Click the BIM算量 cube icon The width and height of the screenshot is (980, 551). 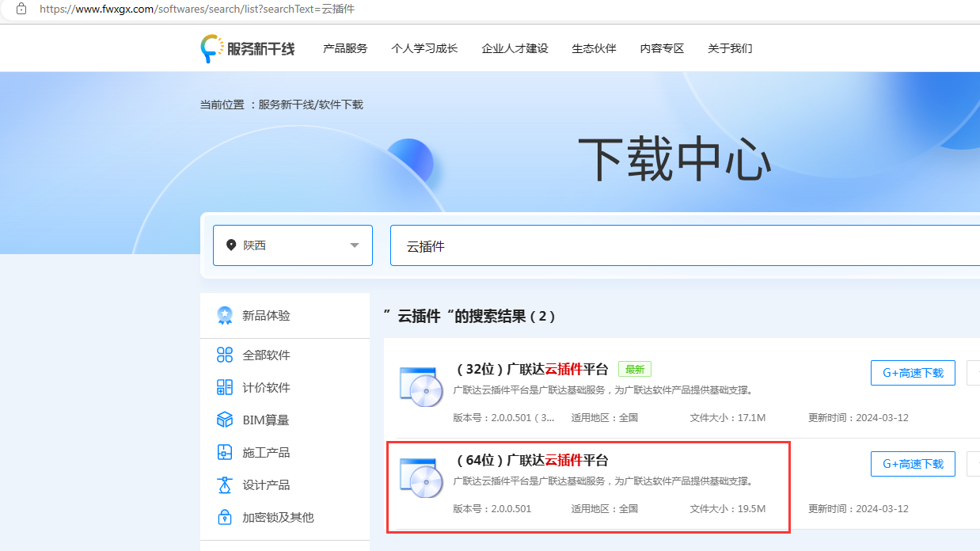click(x=225, y=420)
